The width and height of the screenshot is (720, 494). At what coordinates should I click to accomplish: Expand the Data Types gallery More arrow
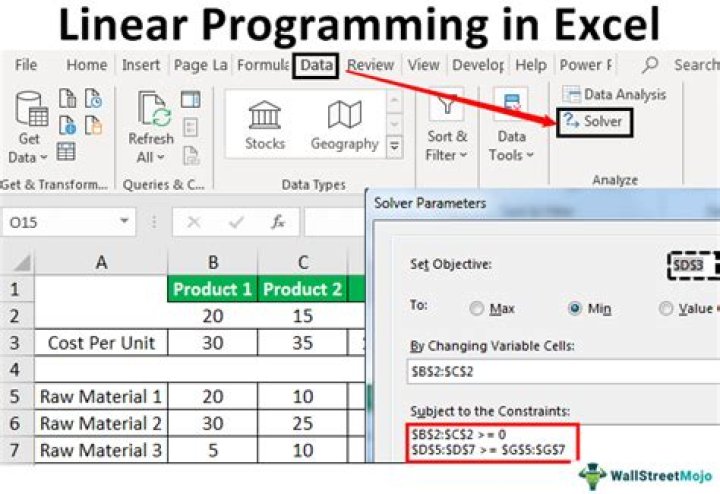[394, 147]
